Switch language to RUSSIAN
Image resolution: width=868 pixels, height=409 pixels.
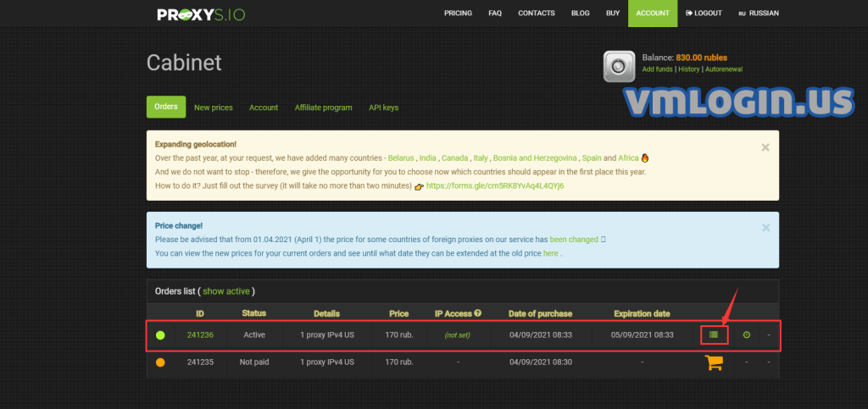759,14
